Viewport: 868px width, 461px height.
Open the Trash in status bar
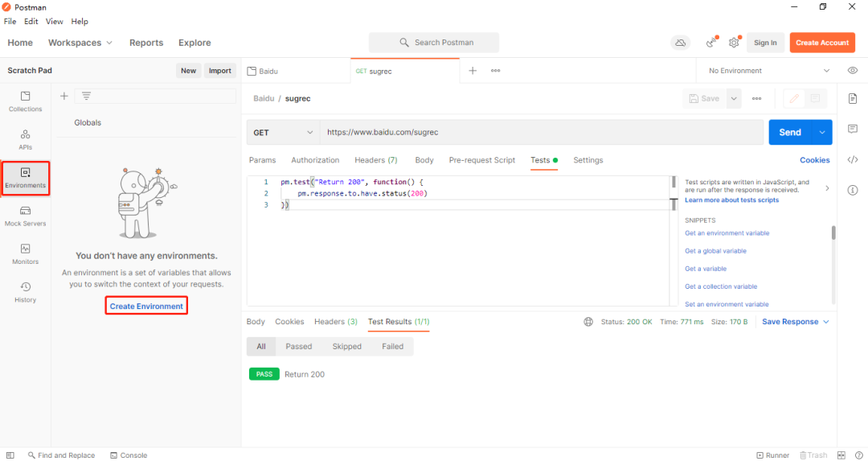[x=813, y=455]
